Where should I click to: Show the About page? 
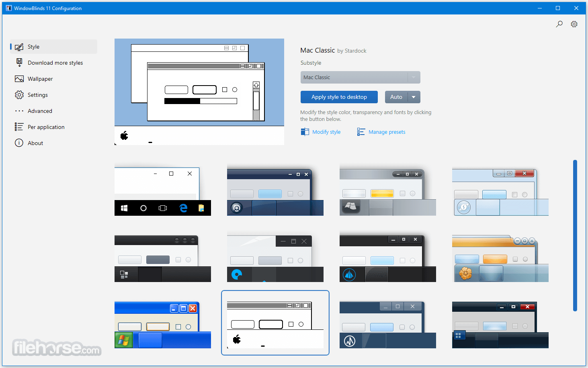point(53,143)
